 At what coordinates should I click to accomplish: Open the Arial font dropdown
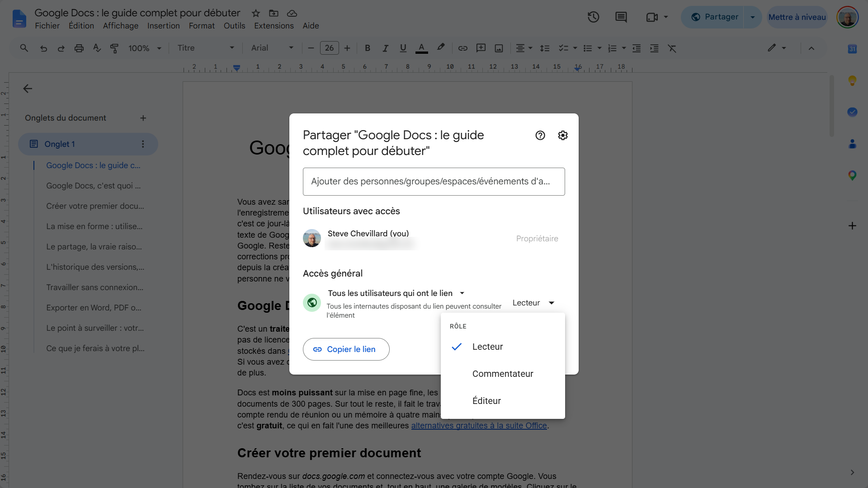(x=273, y=48)
